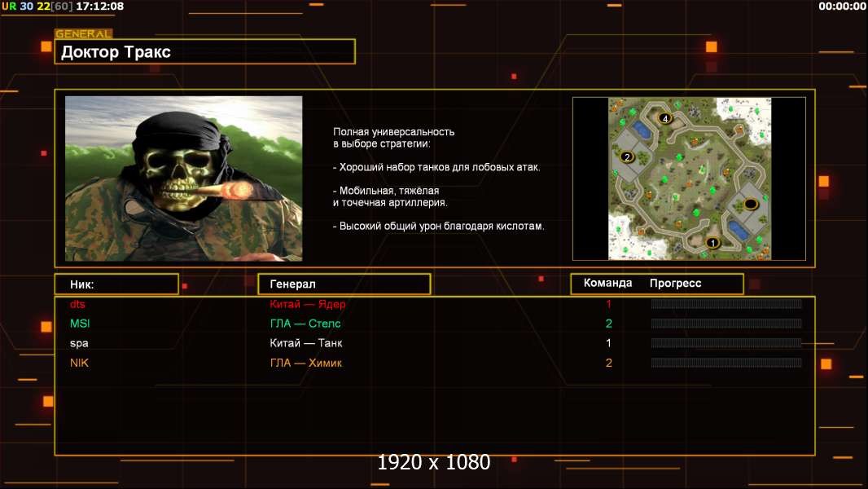Click team number 1 in dts row
This screenshot has width=868, height=489.
tap(609, 304)
